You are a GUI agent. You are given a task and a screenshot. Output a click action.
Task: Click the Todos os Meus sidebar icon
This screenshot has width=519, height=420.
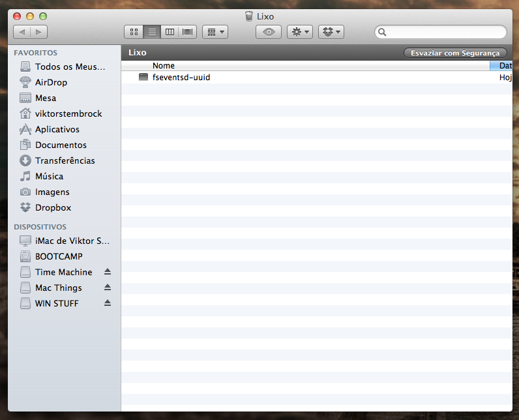click(x=25, y=67)
